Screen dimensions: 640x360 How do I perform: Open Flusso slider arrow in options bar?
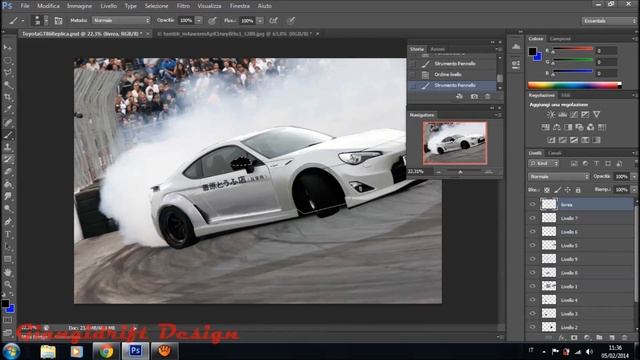coord(260,20)
